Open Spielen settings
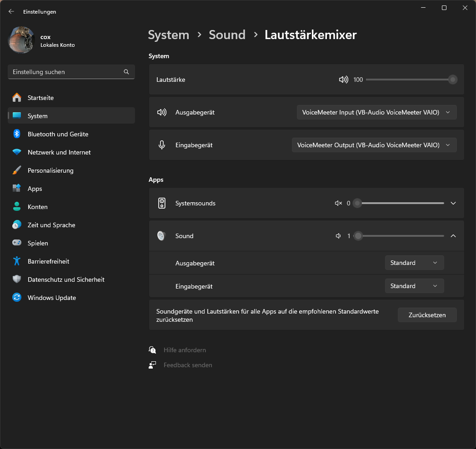The height and width of the screenshot is (449, 476). coord(71,243)
